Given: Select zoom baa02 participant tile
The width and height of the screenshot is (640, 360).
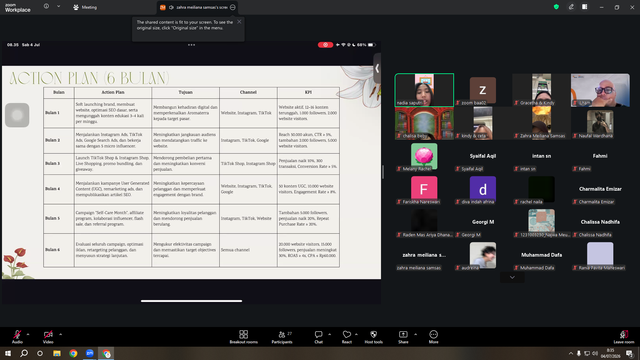Looking at the screenshot, I should tap(483, 90).
